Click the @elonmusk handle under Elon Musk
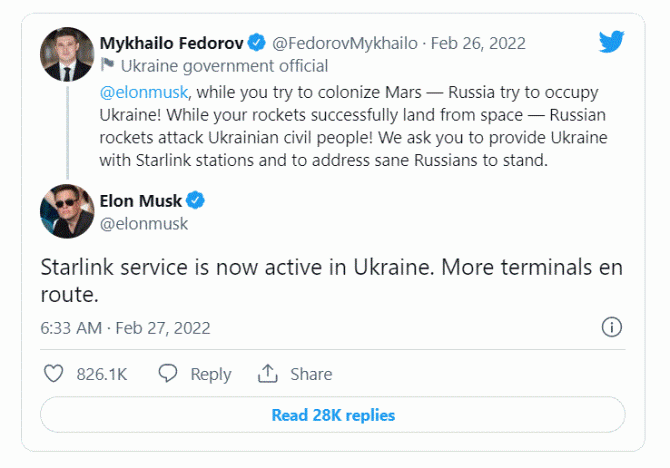The height and width of the screenshot is (468, 670). (144, 224)
